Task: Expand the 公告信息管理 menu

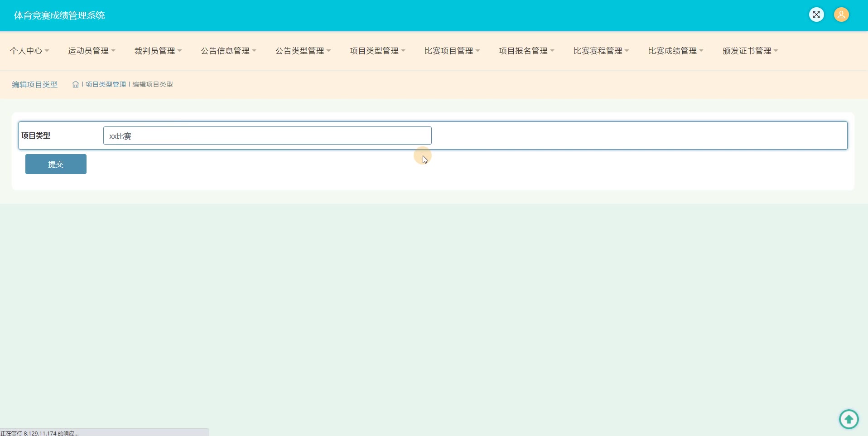Action: click(x=228, y=51)
